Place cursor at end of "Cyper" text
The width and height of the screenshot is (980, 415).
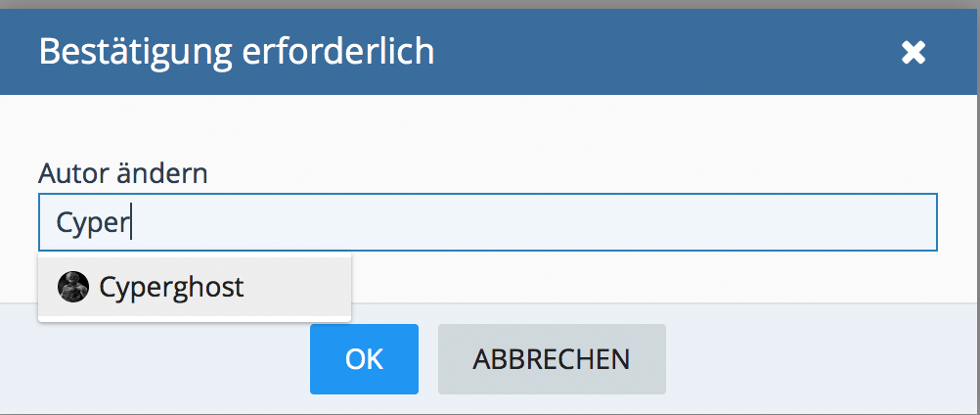tap(130, 223)
